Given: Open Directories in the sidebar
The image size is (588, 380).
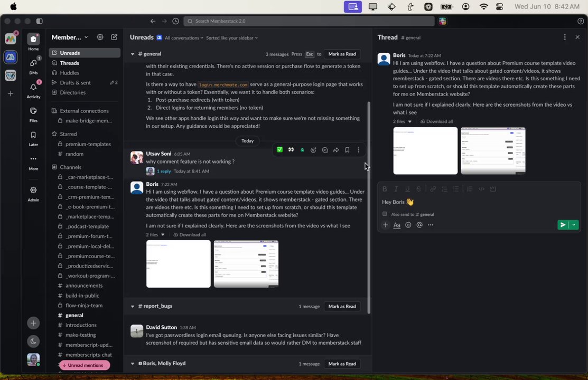Looking at the screenshot, I should 85,92.
